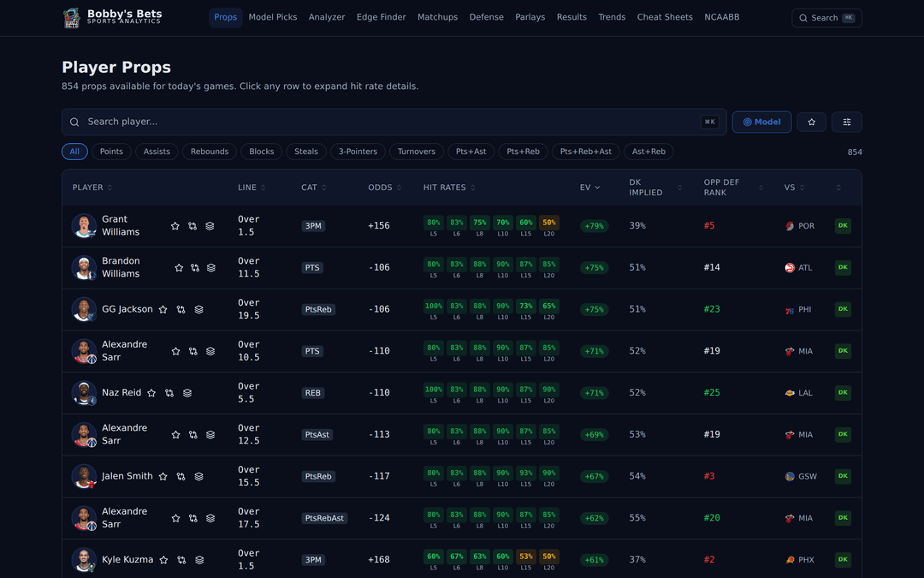Filter props by Steals
Viewport: 924px width, 578px height.
(x=306, y=152)
